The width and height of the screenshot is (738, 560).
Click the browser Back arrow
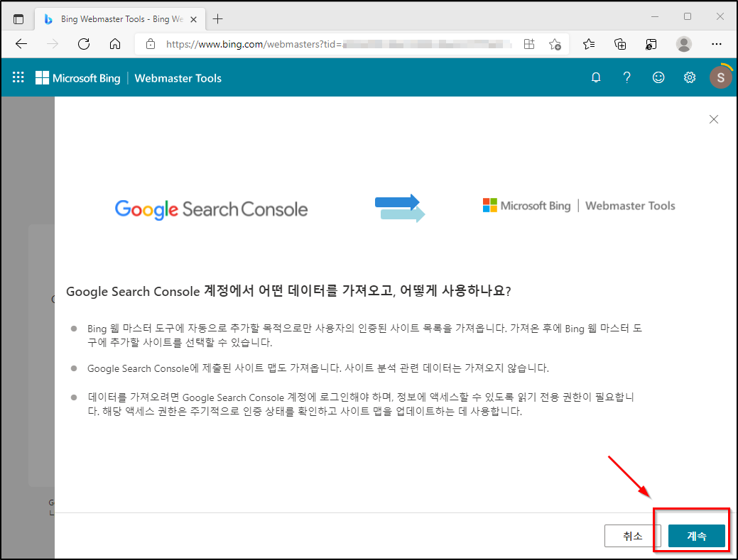(21, 44)
